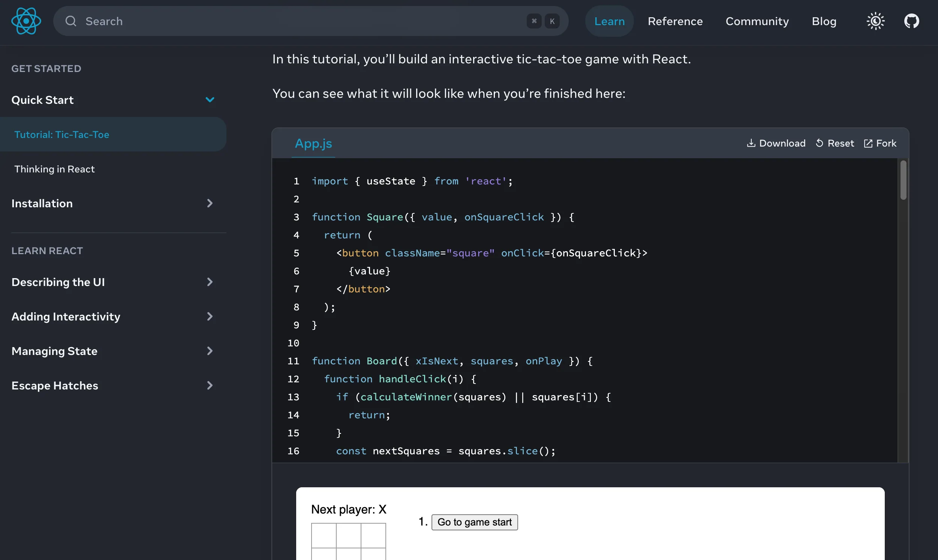Click the code editor vertical scrollbar thumb
Image resolution: width=938 pixels, height=560 pixels.
[x=903, y=180]
